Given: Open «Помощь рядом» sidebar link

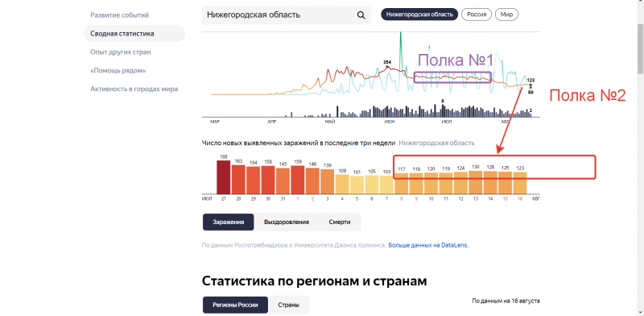Looking at the screenshot, I should 118,71.
